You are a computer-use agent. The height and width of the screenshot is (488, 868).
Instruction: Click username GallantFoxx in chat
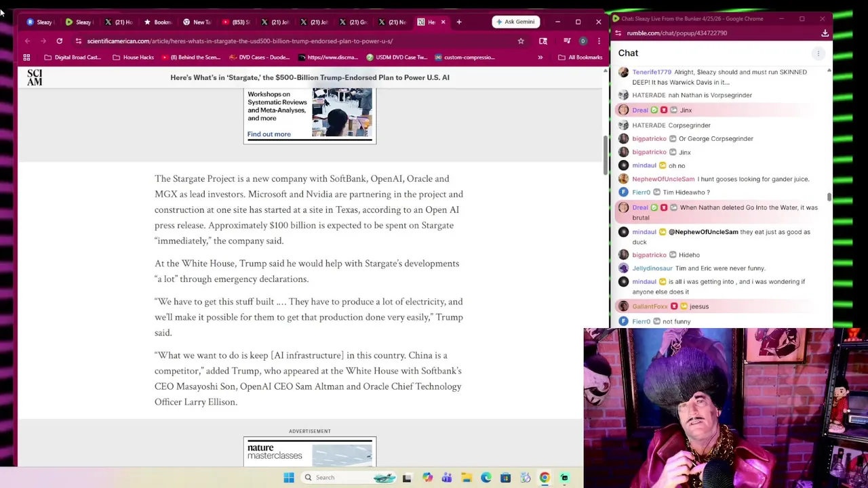(650, 306)
